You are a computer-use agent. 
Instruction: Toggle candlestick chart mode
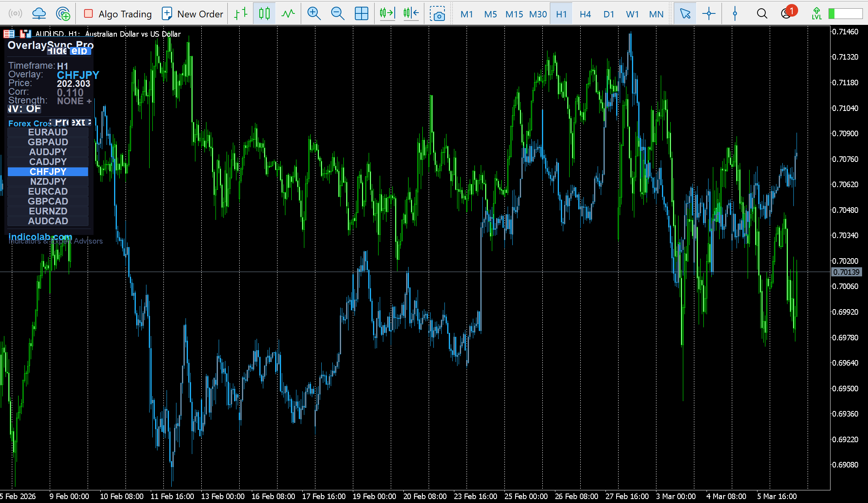264,14
